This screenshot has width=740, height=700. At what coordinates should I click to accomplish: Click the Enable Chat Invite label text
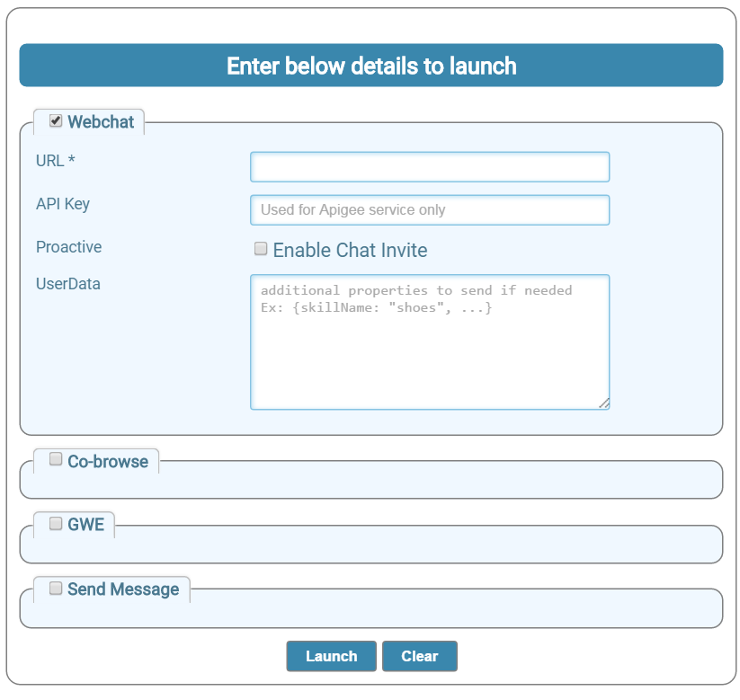point(350,251)
